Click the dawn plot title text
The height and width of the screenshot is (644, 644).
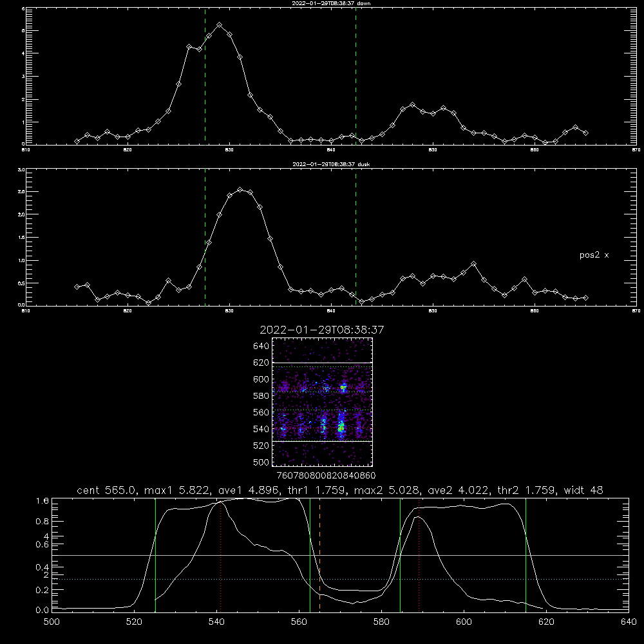pos(331,3)
